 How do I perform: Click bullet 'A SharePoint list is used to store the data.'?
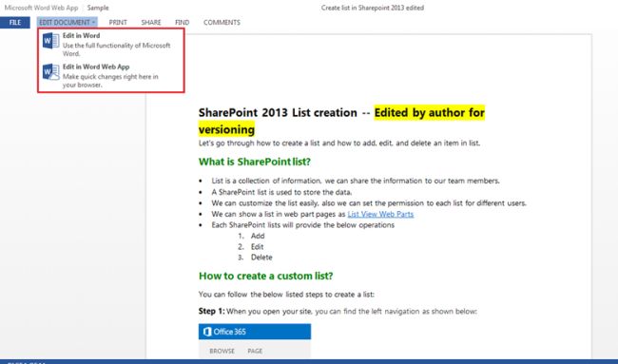coord(281,192)
